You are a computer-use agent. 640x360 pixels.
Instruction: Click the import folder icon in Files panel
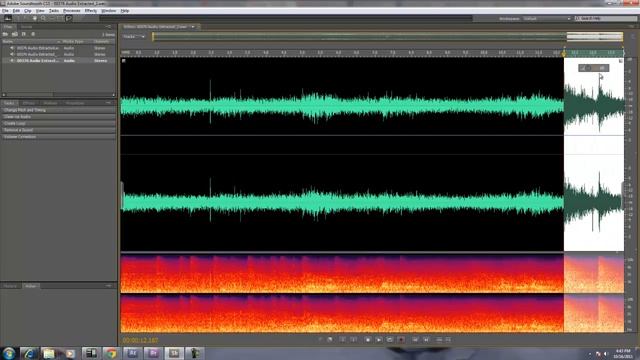(15, 34)
